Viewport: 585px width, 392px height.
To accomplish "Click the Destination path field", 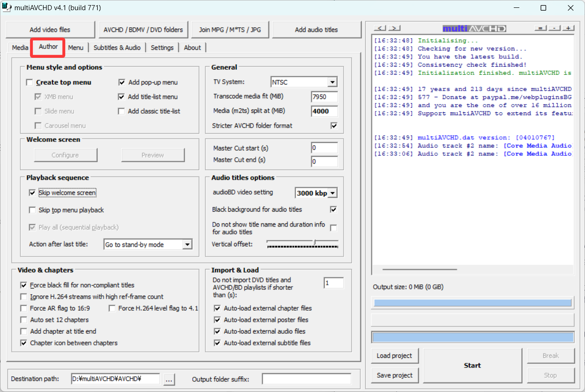I will 115,379.
